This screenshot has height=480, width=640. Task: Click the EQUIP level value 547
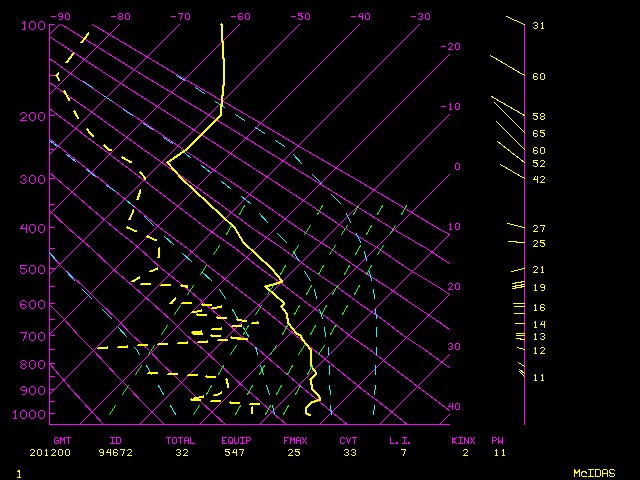pos(236,452)
